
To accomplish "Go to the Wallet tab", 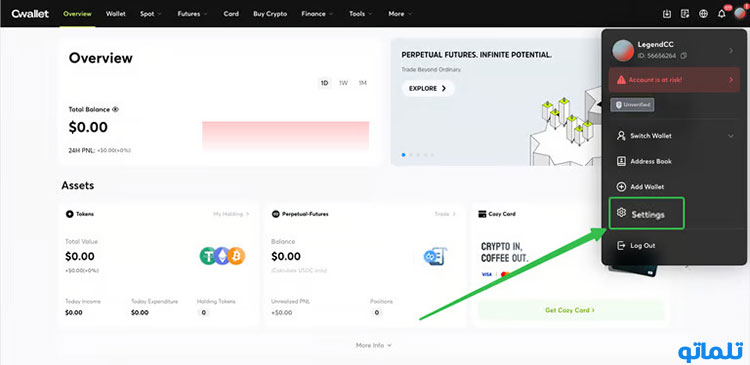I will pos(115,14).
